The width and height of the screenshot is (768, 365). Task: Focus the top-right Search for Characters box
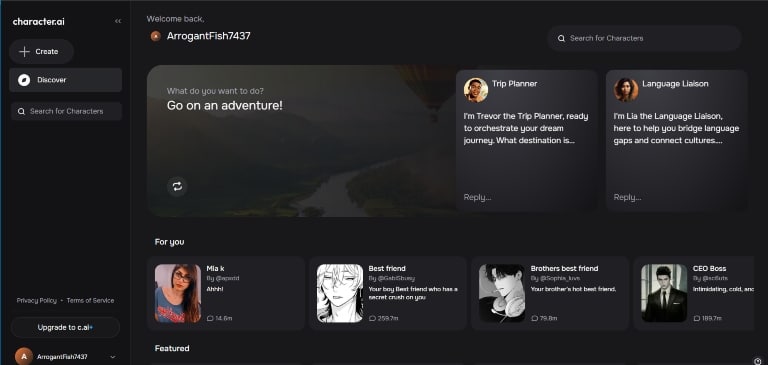(644, 38)
